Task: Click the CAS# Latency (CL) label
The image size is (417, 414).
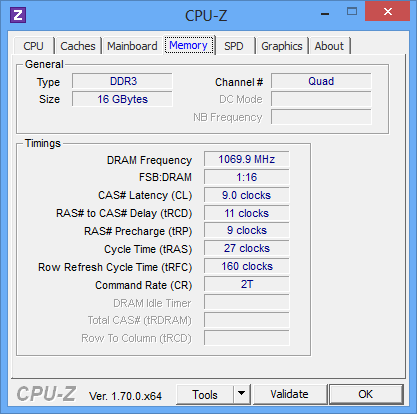Action: (145, 195)
